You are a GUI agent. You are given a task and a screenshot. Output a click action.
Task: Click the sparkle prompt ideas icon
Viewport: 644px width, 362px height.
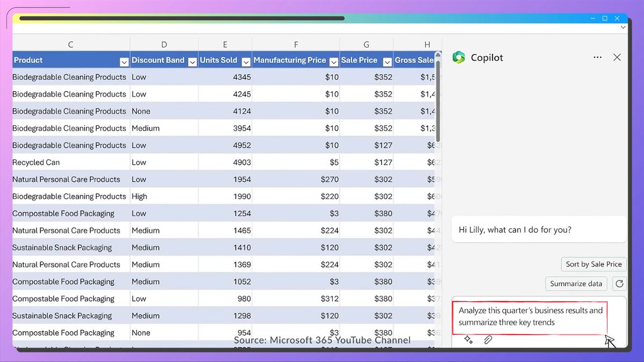[468, 340]
